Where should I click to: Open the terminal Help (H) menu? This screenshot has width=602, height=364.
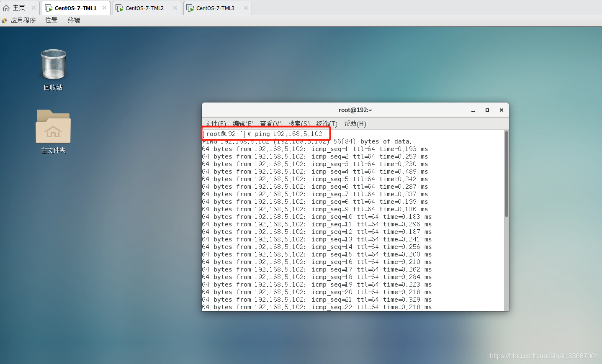pyautogui.click(x=355, y=123)
